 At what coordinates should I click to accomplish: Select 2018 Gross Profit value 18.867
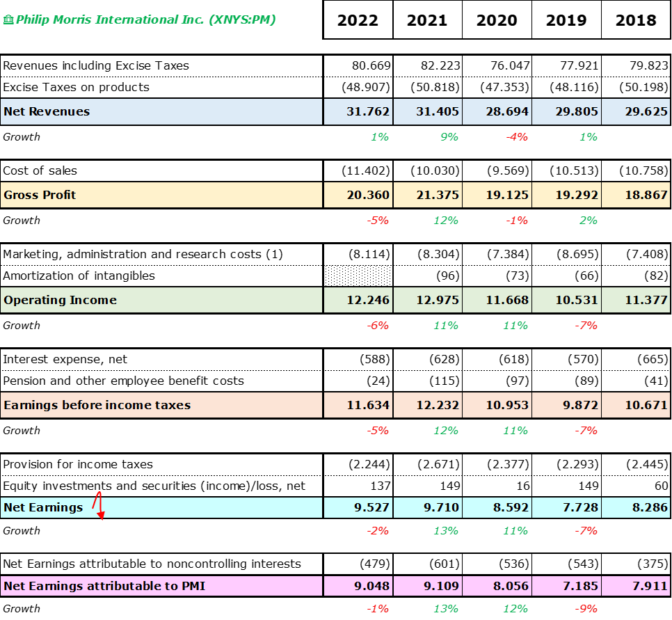(x=646, y=195)
